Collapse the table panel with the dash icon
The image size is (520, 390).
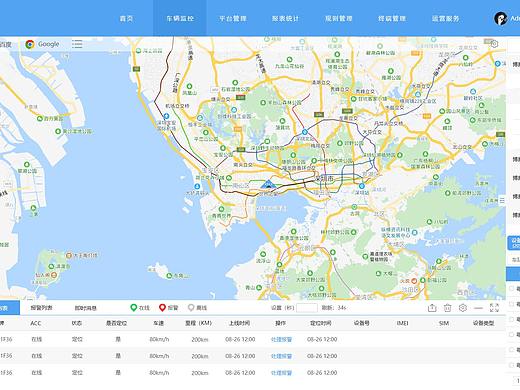(478, 308)
